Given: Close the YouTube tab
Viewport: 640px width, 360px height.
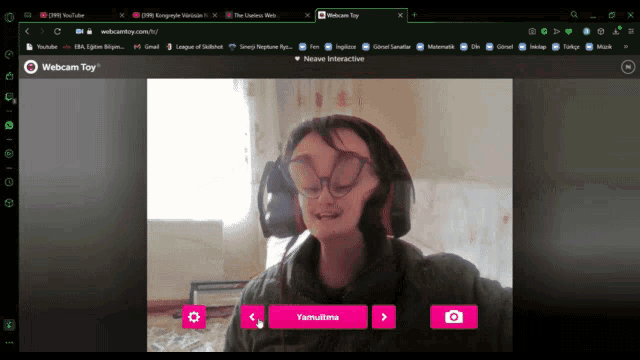Looking at the screenshot, I should click(122, 15).
